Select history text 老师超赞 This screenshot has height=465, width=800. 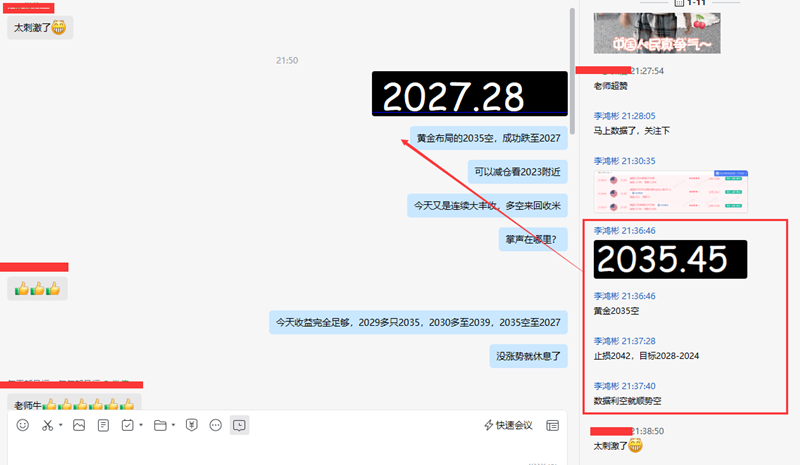[x=611, y=86]
